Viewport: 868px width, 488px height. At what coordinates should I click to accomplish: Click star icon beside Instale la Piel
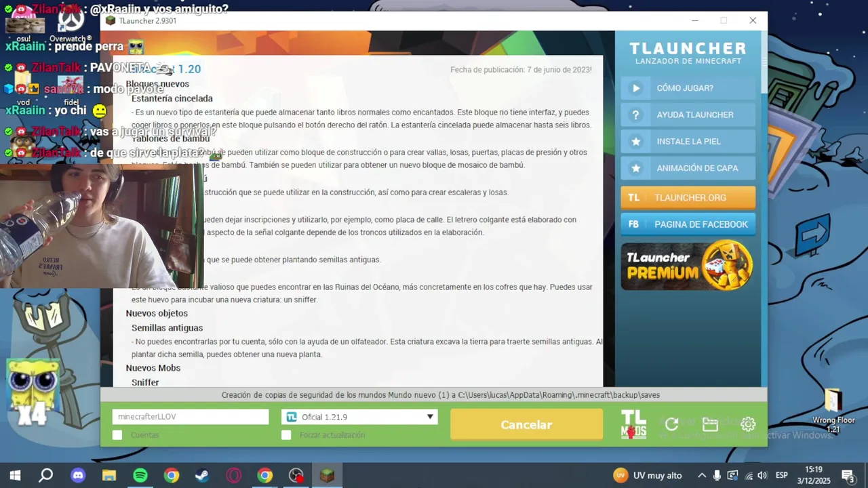pos(635,142)
